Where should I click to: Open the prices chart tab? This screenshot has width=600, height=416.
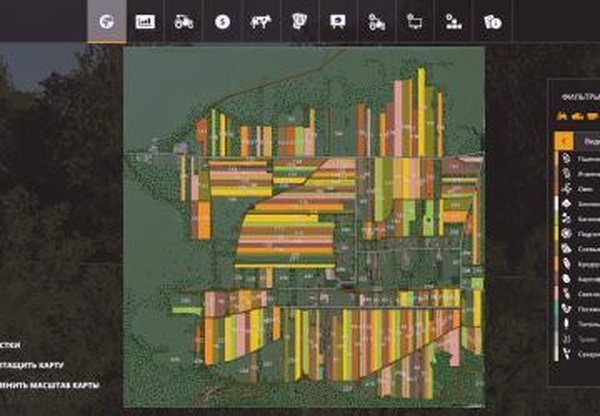(x=145, y=22)
